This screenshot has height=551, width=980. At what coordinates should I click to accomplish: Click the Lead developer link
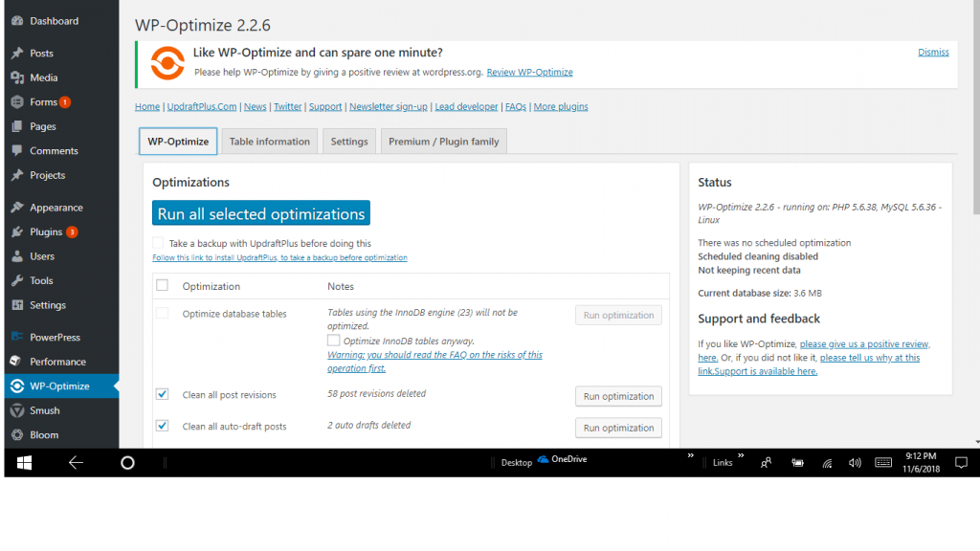[466, 106]
